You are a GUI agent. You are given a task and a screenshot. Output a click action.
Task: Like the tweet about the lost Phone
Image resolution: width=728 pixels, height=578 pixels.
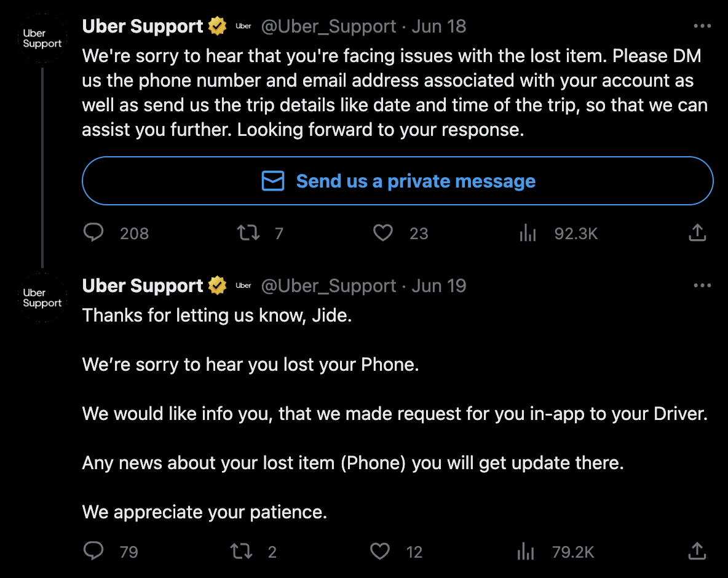[380, 551]
